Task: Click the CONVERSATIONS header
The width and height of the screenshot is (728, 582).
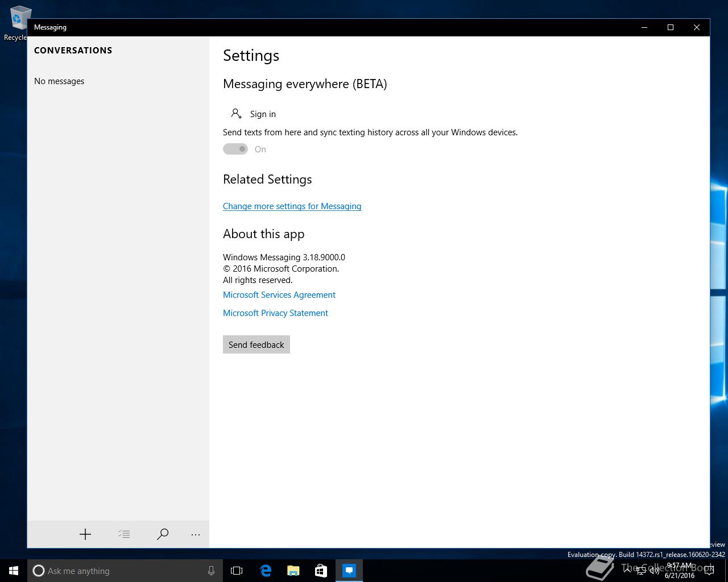Action: pyautogui.click(x=73, y=51)
